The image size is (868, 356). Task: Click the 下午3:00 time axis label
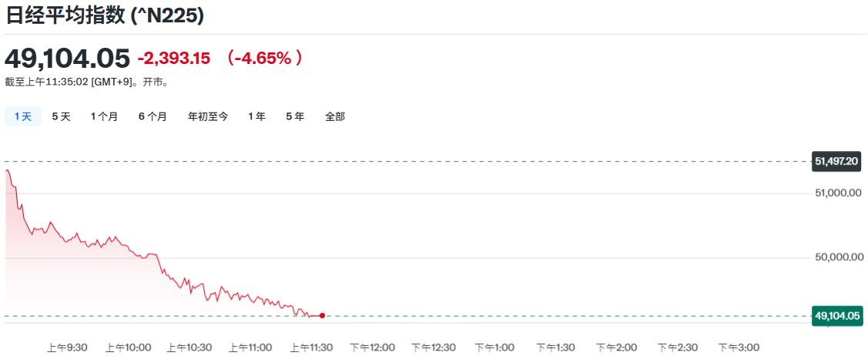[x=739, y=348]
